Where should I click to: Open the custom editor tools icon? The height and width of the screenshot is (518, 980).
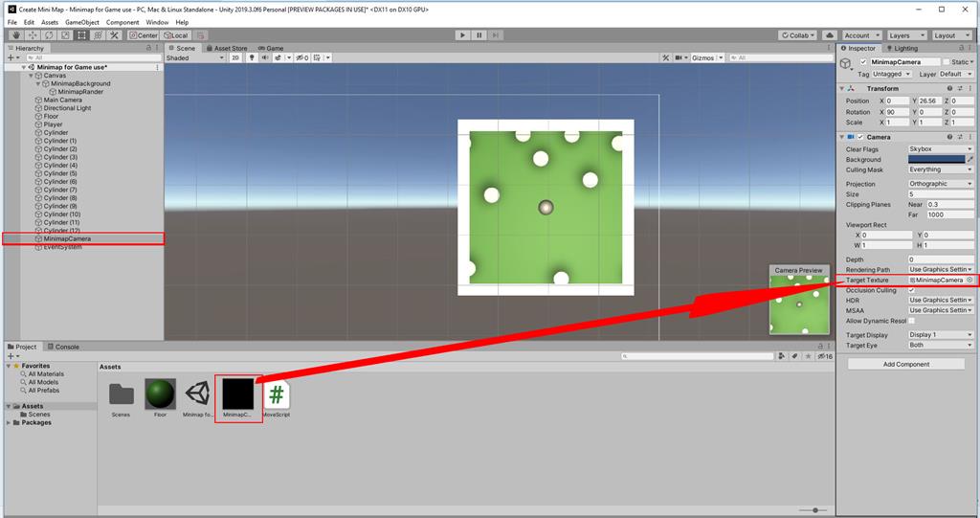pyautogui.click(x=114, y=35)
